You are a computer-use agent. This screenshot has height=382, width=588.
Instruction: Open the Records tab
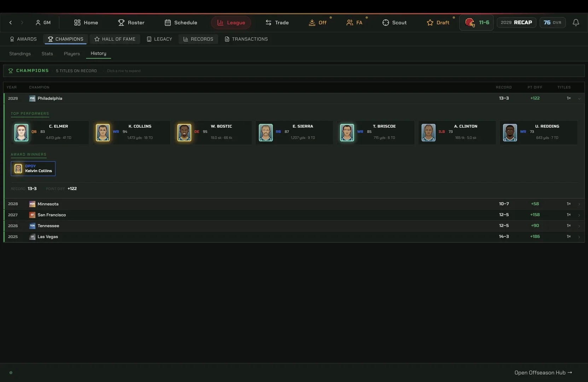(198, 39)
